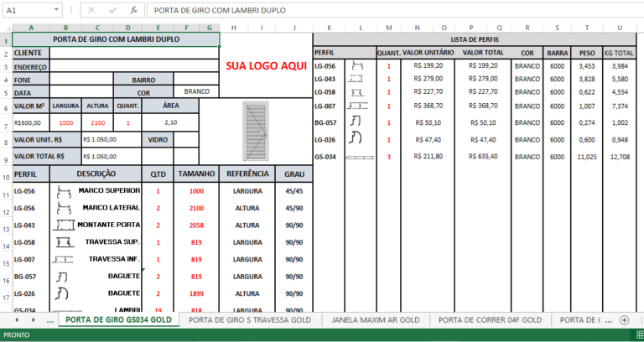Click the formula bar text field
Viewport: 644px width, 342px height.
pyautogui.click(x=395, y=10)
